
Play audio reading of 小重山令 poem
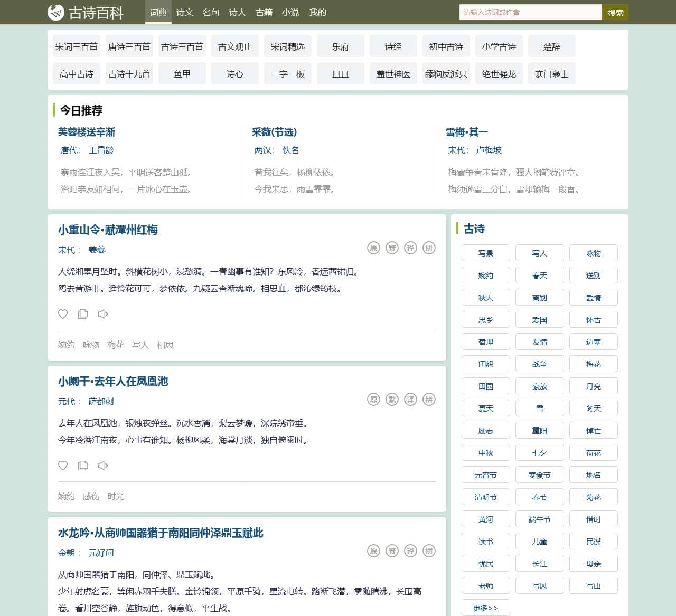103,314
